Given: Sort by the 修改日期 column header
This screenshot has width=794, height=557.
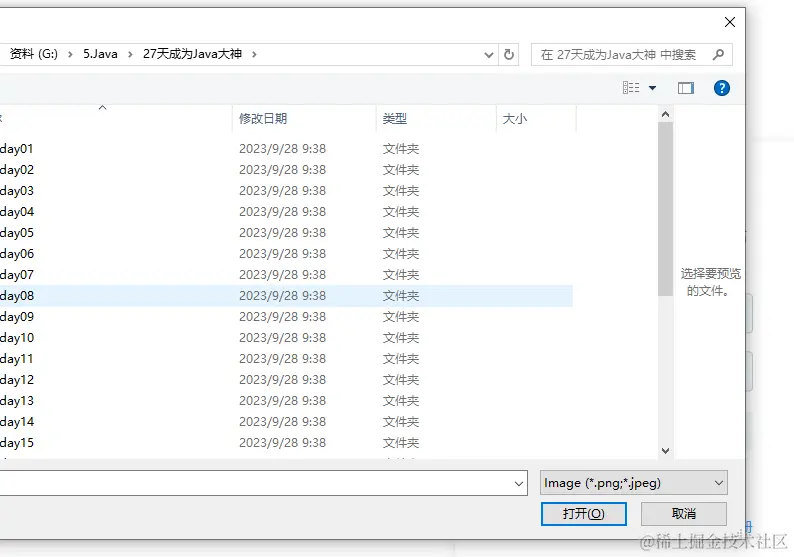Looking at the screenshot, I should tap(263, 118).
